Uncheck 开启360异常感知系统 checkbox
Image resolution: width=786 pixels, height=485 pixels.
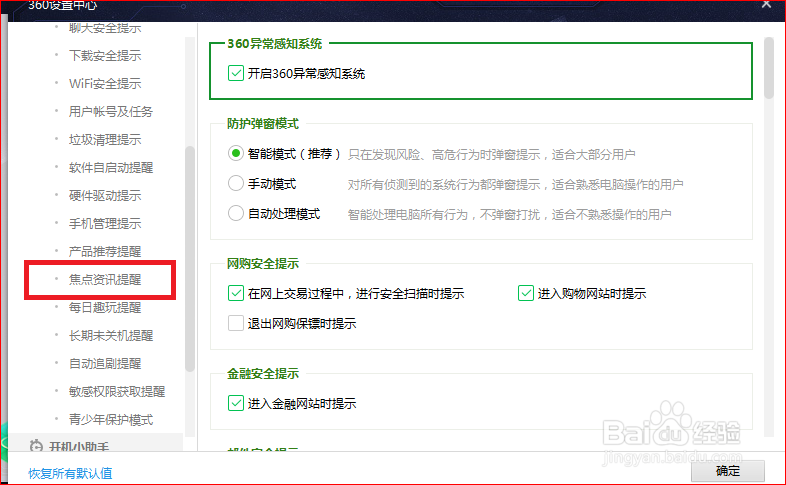tap(236, 73)
